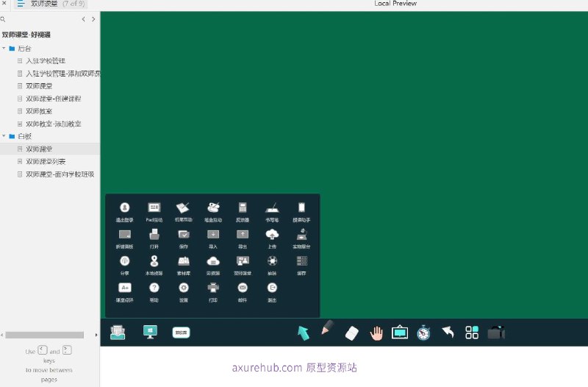Open 授课助手 phone icon
The width and height of the screenshot is (588, 387).
pyautogui.click(x=301, y=207)
